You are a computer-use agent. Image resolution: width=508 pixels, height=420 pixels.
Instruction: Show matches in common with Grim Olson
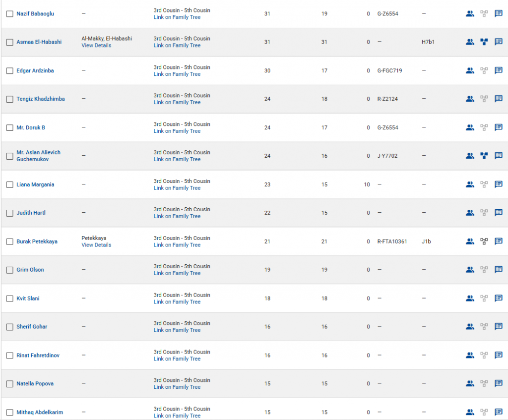pyautogui.click(x=470, y=270)
